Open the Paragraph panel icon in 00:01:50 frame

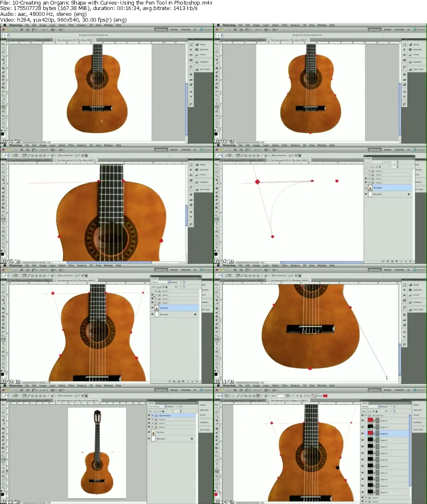[x=191, y=96]
